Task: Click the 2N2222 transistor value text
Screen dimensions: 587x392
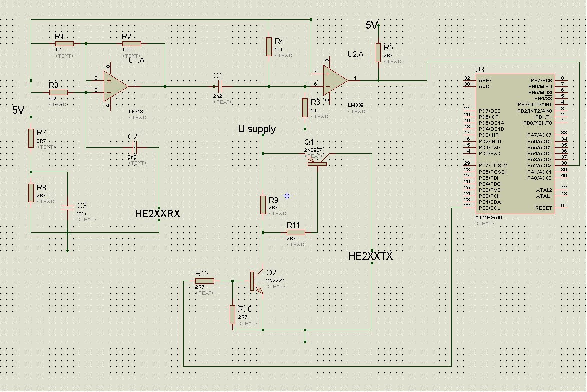Action: (275, 281)
